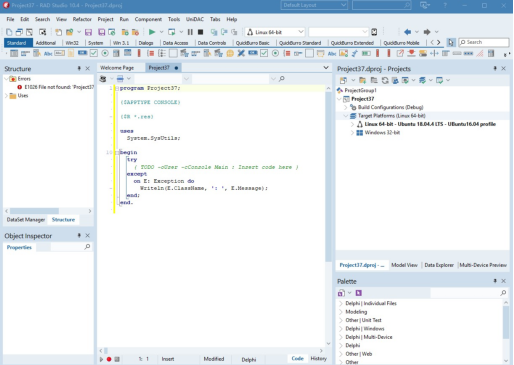Click the Linux penguin platform icon

(x=250, y=32)
